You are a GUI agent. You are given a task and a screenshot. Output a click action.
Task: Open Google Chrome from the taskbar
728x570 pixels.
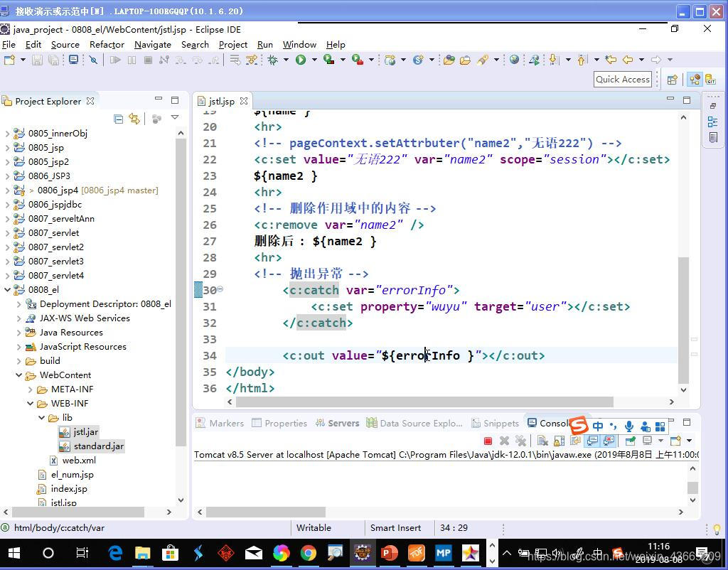click(308, 553)
